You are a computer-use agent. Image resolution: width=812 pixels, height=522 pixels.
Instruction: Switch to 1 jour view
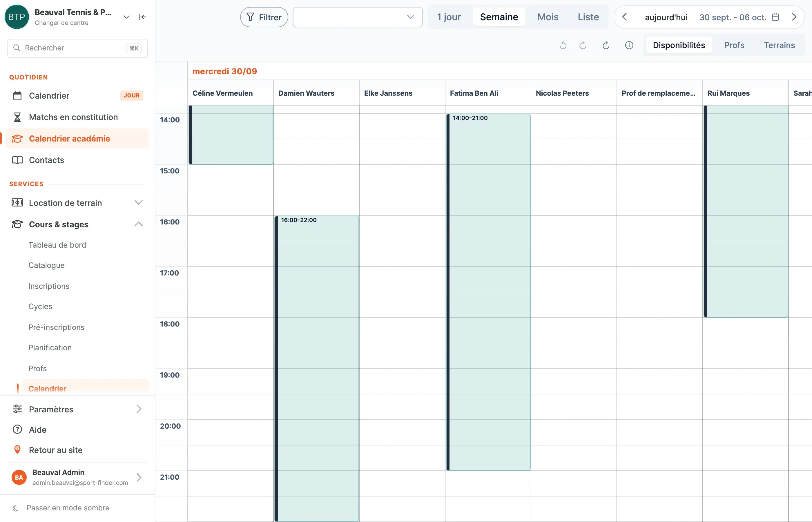pyautogui.click(x=449, y=17)
